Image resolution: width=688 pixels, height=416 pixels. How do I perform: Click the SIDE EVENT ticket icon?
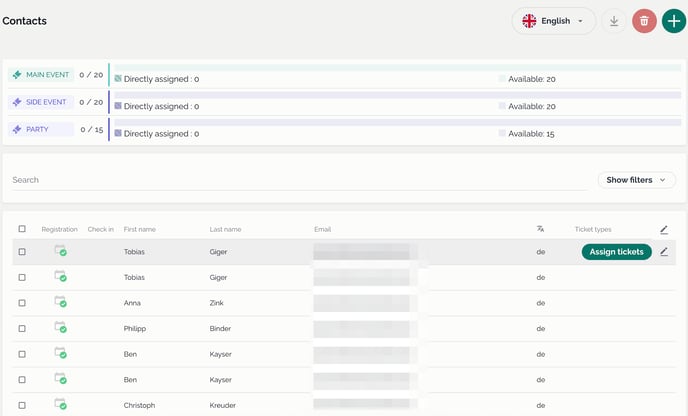point(17,102)
